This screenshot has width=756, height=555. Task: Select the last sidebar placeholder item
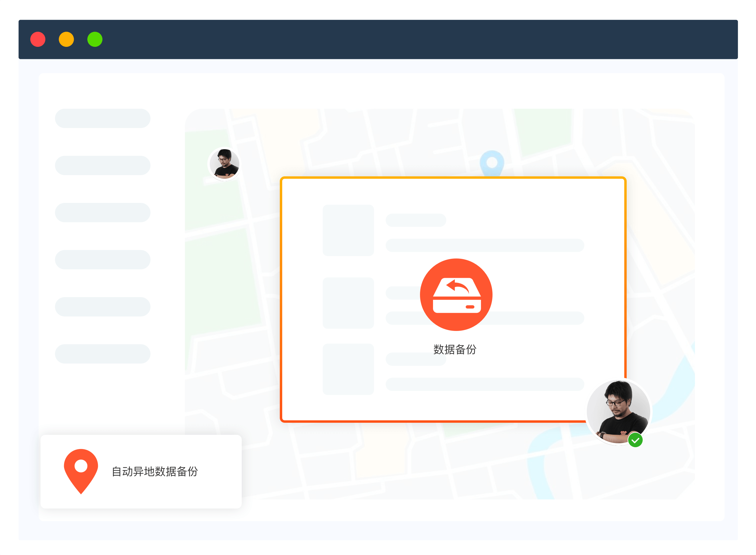[102, 354]
